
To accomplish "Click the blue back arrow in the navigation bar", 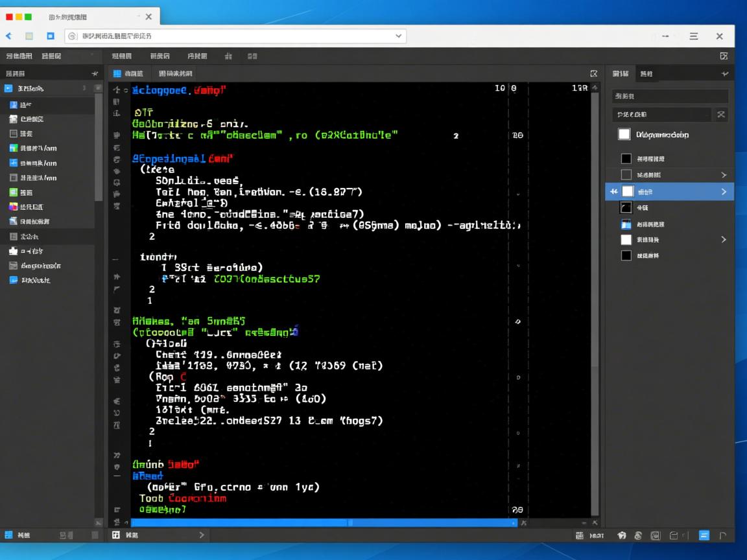I will 9,36.
